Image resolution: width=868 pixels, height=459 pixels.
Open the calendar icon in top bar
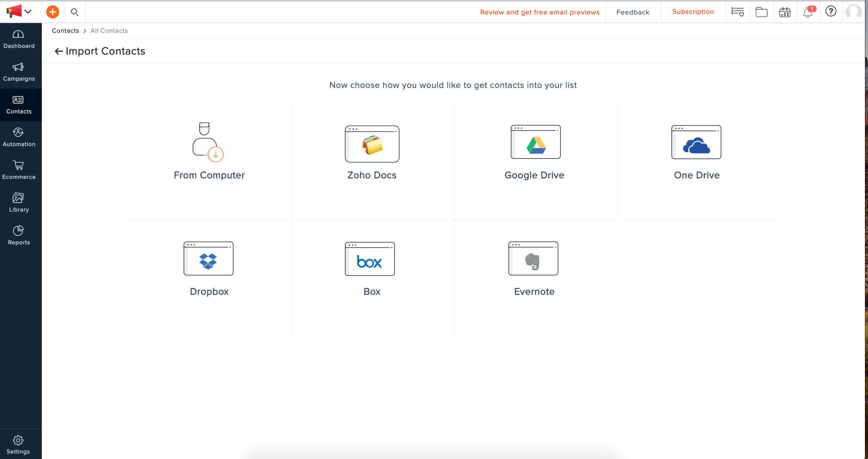coord(785,12)
